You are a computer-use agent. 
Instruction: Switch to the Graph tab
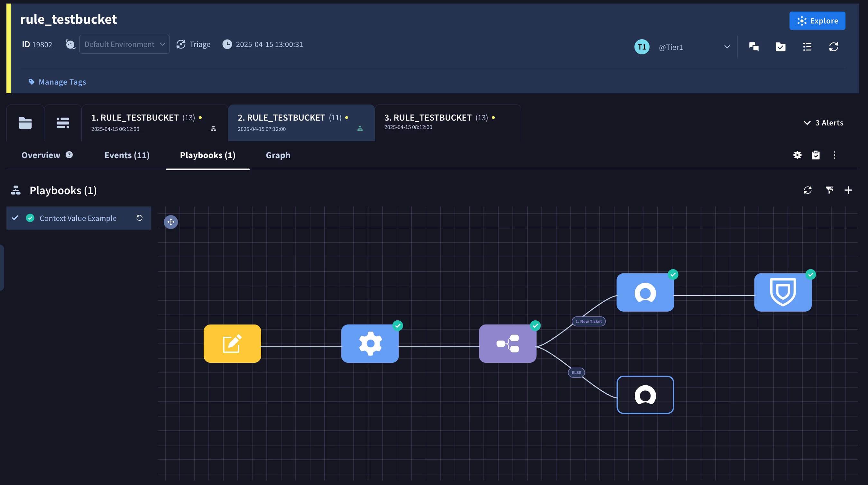coord(278,155)
